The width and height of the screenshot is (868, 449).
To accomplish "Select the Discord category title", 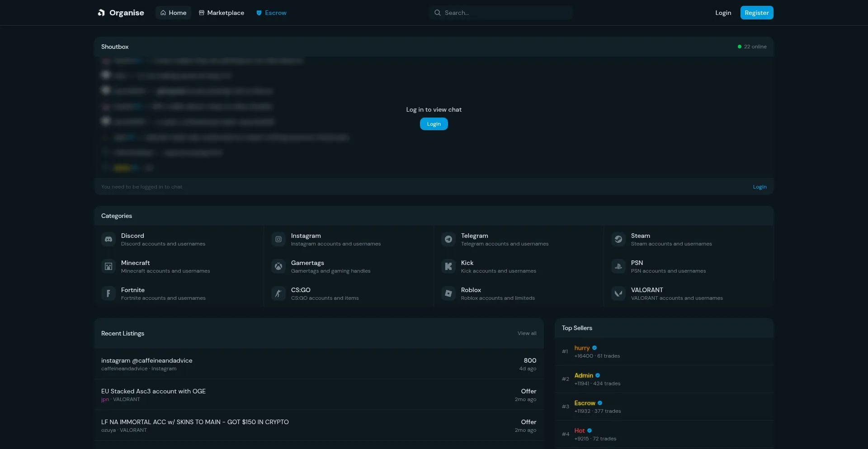I will click(x=132, y=236).
